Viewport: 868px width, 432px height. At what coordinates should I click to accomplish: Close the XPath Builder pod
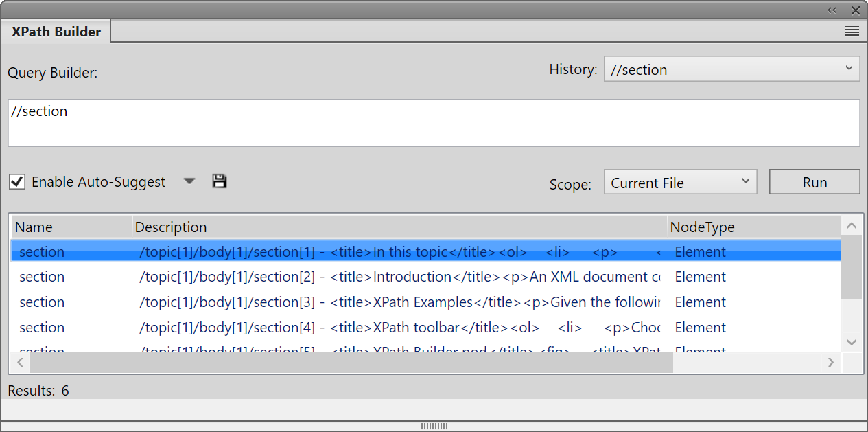855,10
